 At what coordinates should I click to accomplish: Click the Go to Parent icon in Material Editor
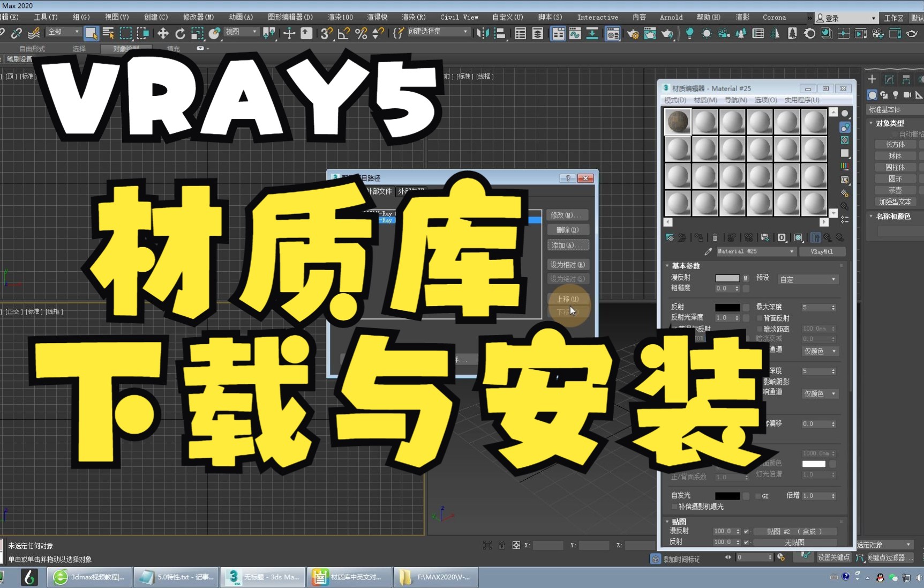[828, 237]
